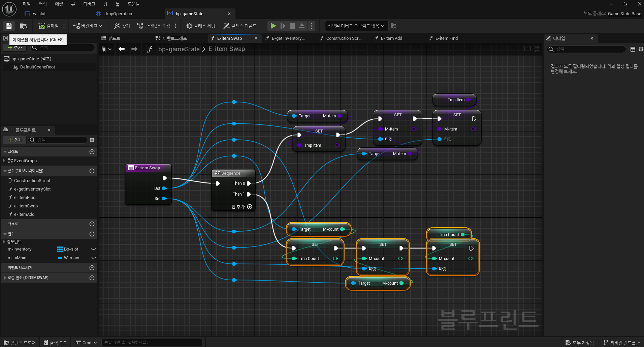Open Class Settings

[201, 26]
